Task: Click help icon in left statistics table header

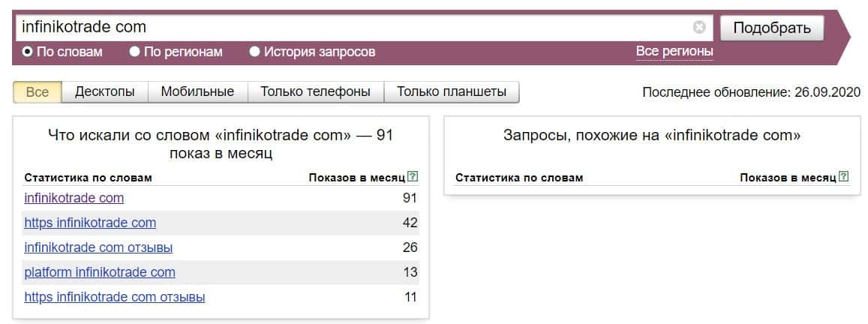Action: point(413,178)
